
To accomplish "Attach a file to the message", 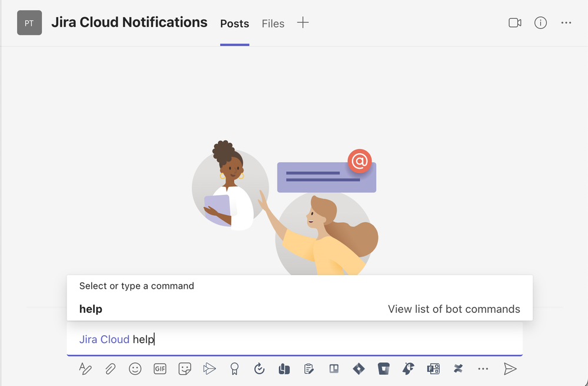I will [x=111, y=368].
